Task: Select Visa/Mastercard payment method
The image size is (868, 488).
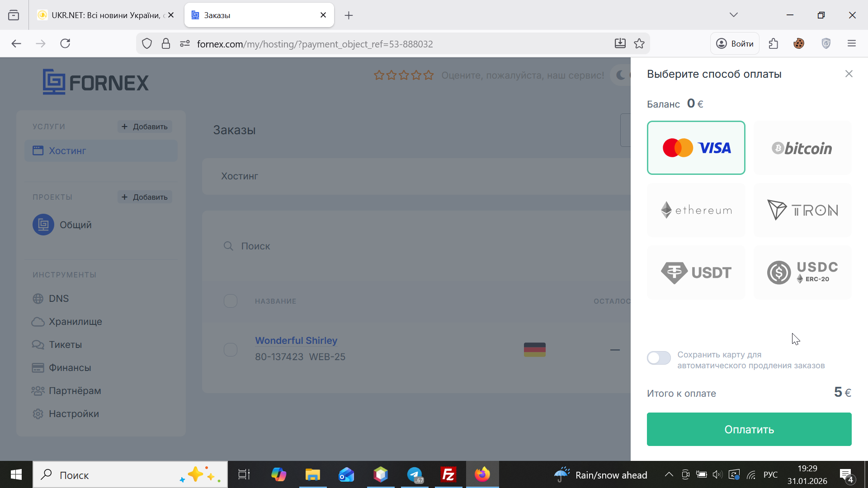Action: 696,148
